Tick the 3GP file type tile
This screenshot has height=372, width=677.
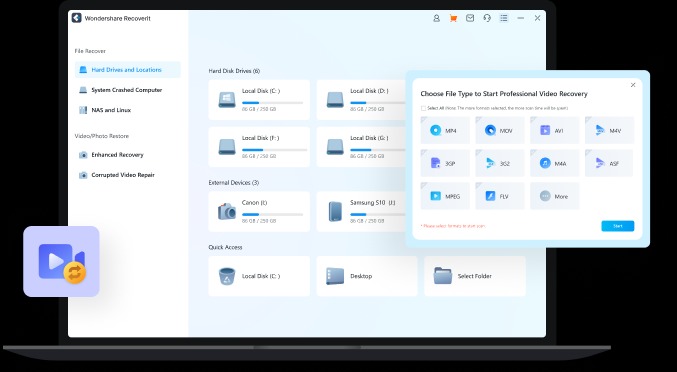coord(445,163)
